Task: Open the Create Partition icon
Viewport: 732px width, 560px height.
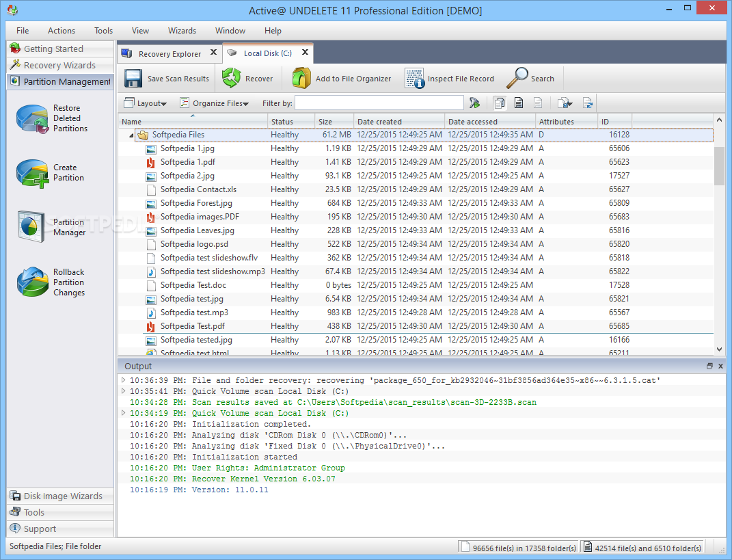Action: click(x=32, y=174)
